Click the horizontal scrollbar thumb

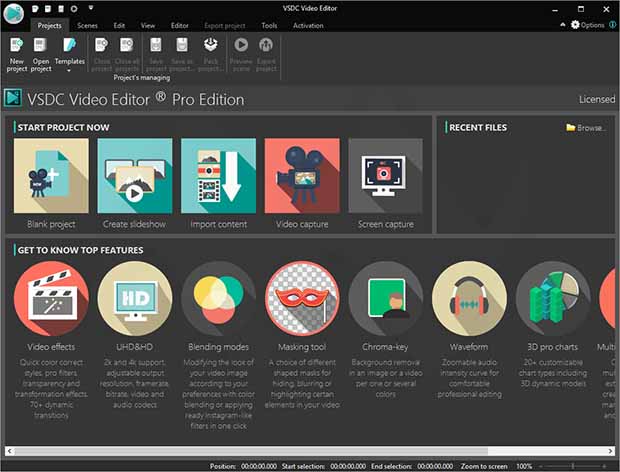(x=251, y=451)
